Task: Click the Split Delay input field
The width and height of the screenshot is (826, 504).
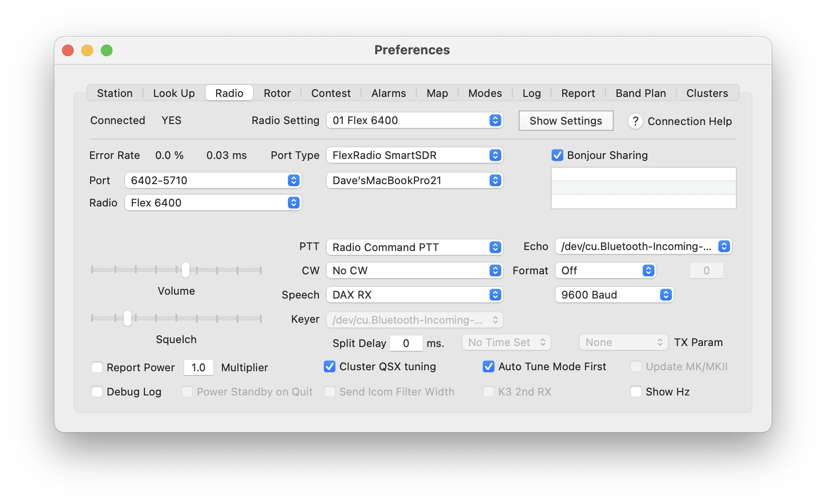Action: (406, 344)
